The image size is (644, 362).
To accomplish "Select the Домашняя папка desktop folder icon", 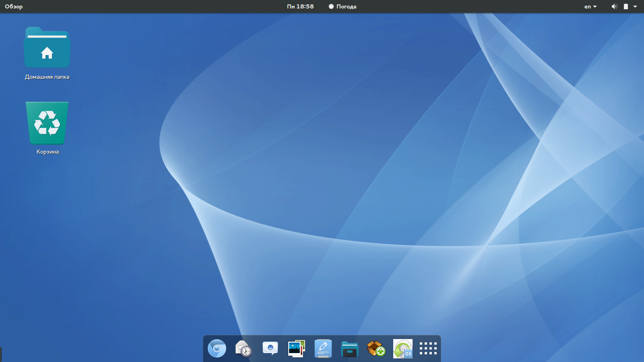I will [47, 47].
